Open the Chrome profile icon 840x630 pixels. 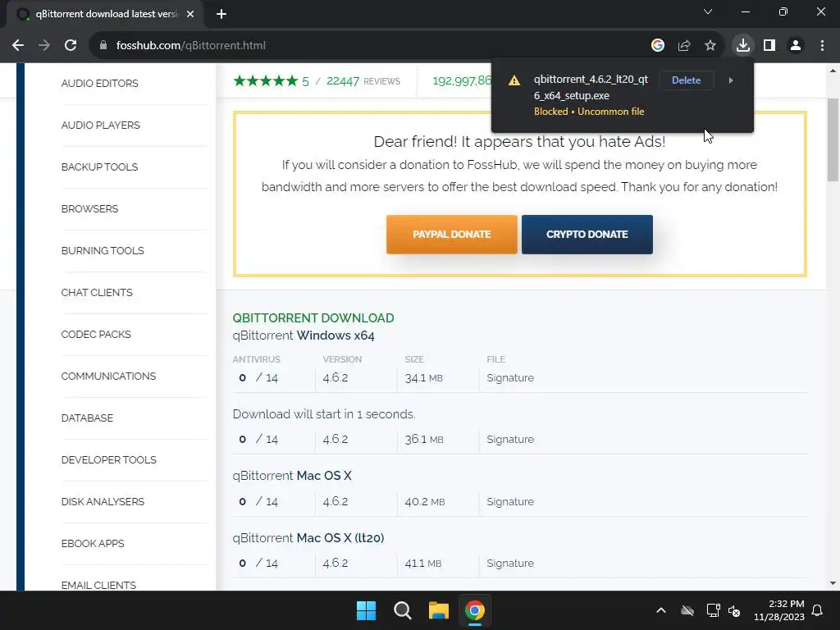pos(796,46)
